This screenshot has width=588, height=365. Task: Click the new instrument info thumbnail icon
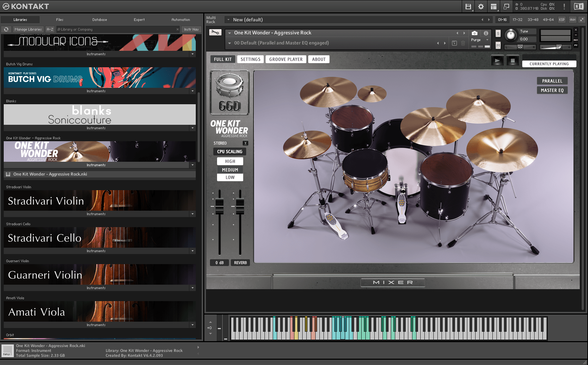7,350
